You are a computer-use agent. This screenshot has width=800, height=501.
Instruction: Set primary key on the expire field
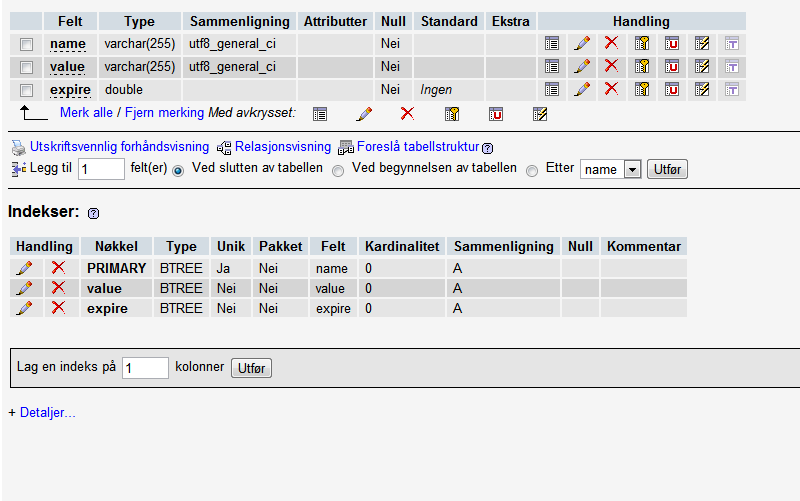(x=642, y=89)
